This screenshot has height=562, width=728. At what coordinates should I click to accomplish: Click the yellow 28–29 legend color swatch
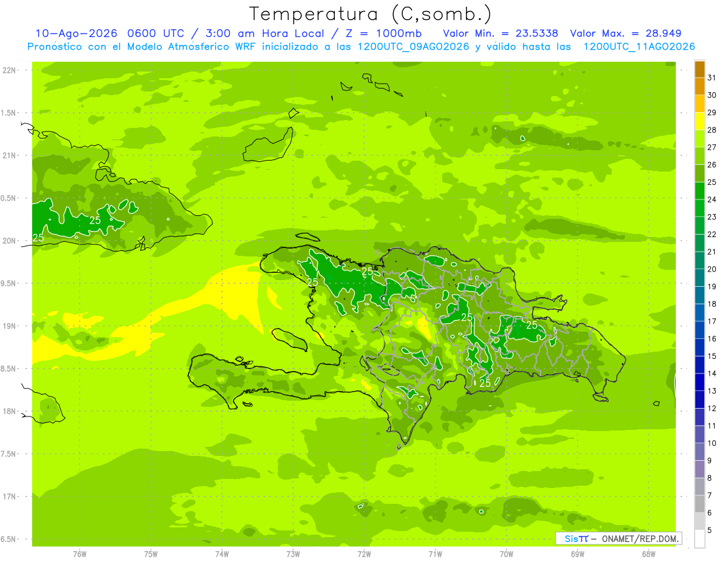point(699,121)
